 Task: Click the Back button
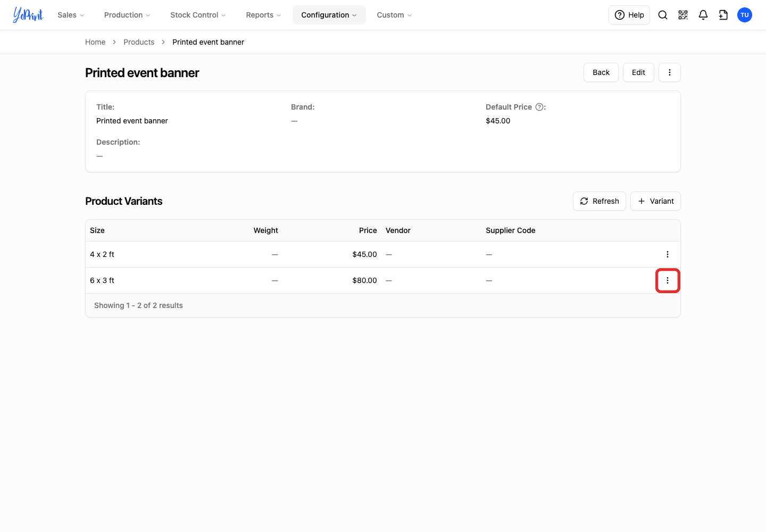coord(601,72)
